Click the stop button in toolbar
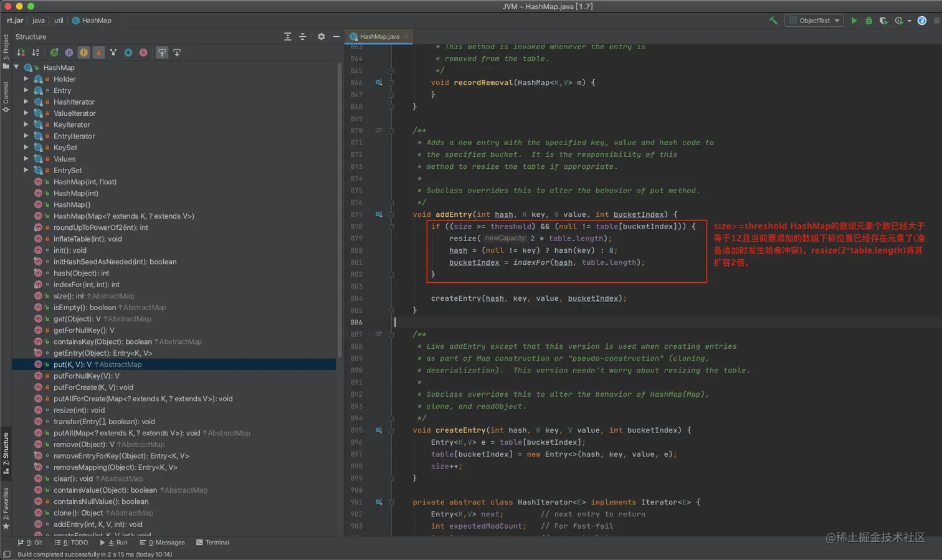Image resolution: width=942 pixels, height=560 pixels. 936,21
